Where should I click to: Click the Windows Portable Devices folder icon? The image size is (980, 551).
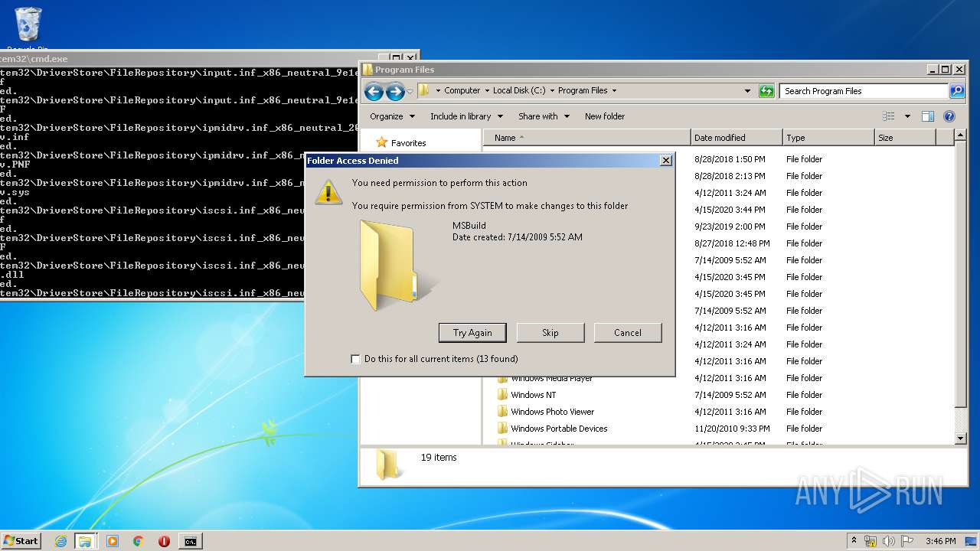(x=502, y=429)
